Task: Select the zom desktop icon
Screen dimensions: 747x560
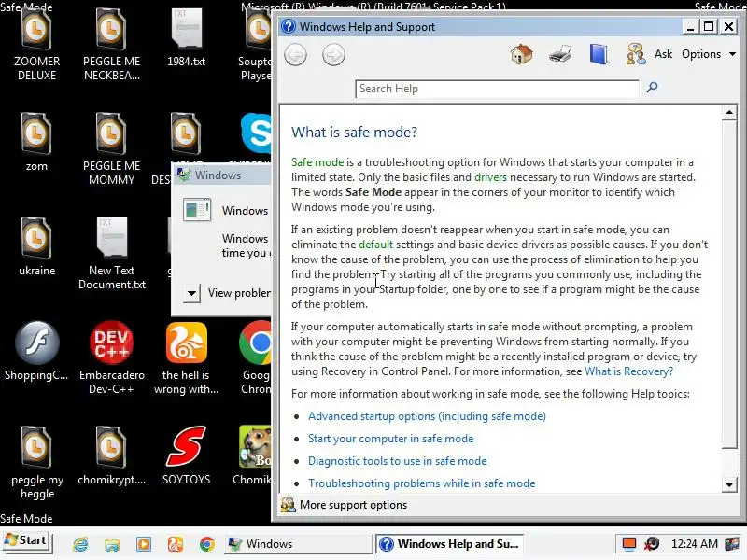Action: (36, 142)
